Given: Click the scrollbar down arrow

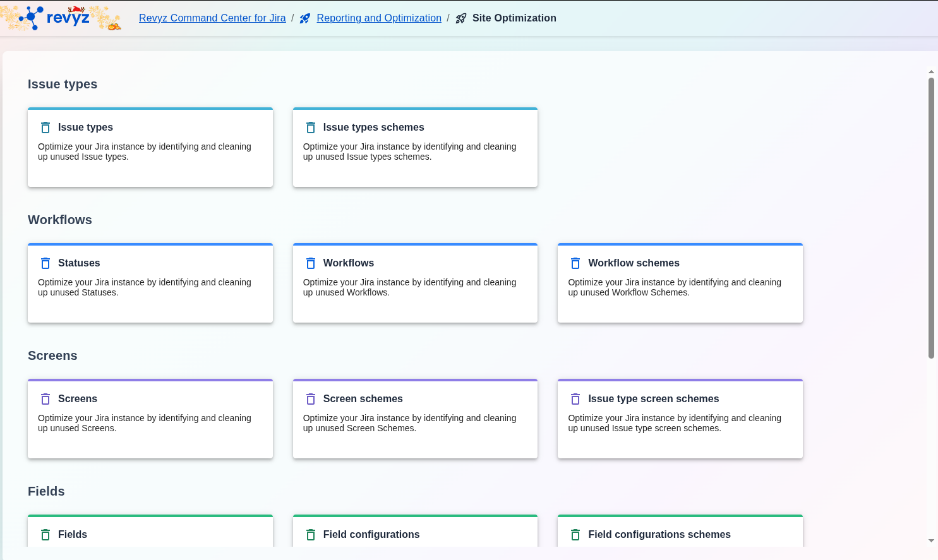Looking at the screenshot, I should (931, 541).
